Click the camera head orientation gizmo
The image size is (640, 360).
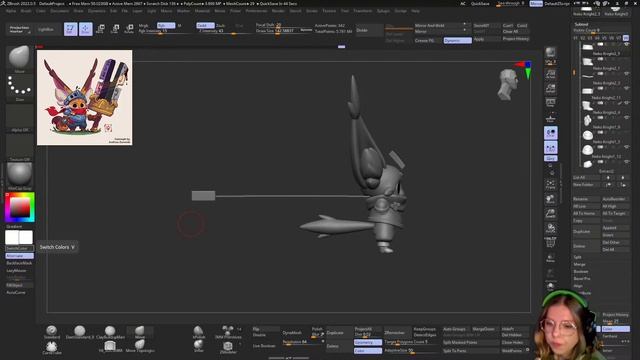tap(507, 84)
